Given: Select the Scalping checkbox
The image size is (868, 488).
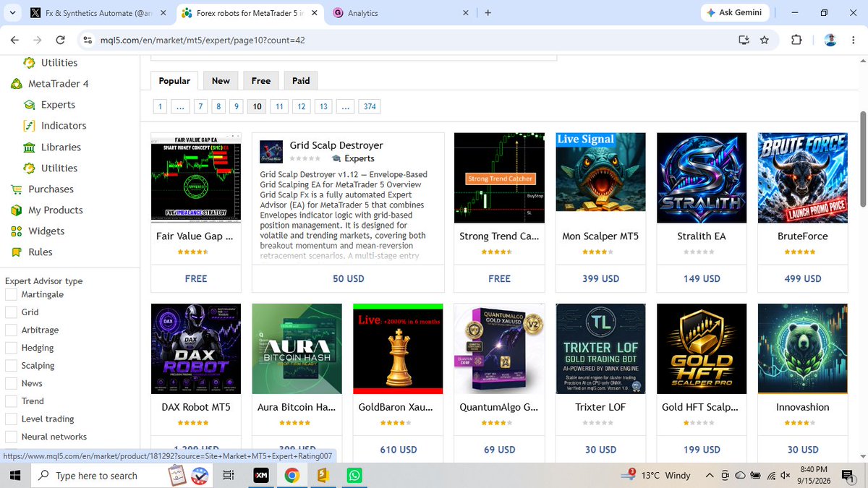Looking at the screenshot, I should (x=11, y=366).
